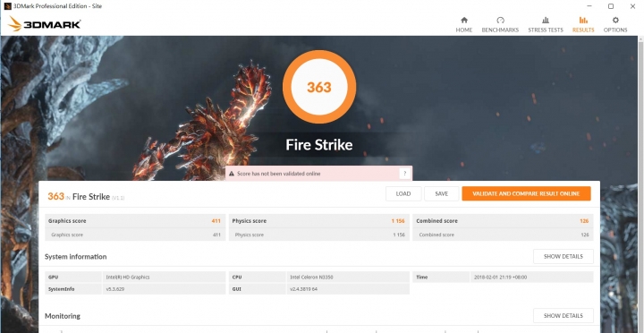Screen dimensions: 644x333
Task: Show details for Monitoring
Action: coord(563,316)
